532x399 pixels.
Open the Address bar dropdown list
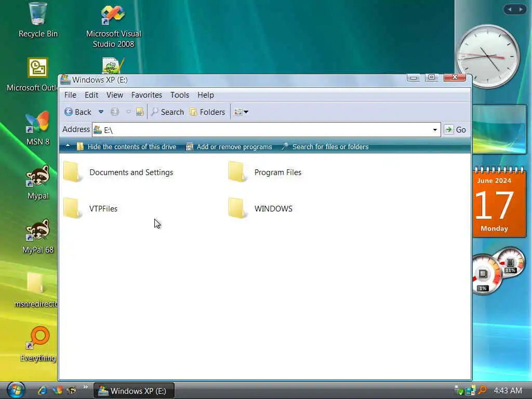click(435, 129)
